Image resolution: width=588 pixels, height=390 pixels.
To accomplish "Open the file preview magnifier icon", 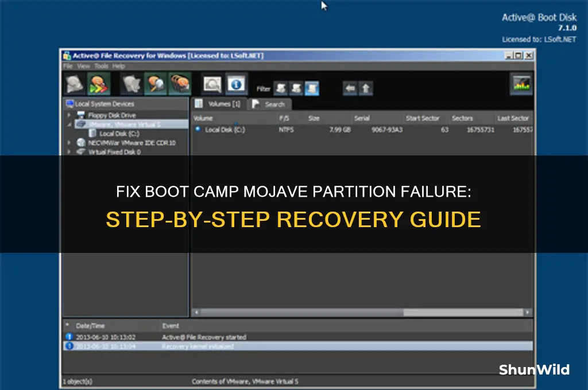I will [212, 84].
